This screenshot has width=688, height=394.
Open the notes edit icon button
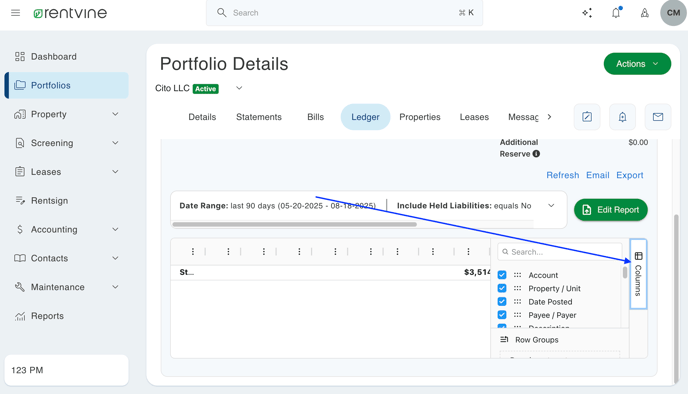point(587,117)
